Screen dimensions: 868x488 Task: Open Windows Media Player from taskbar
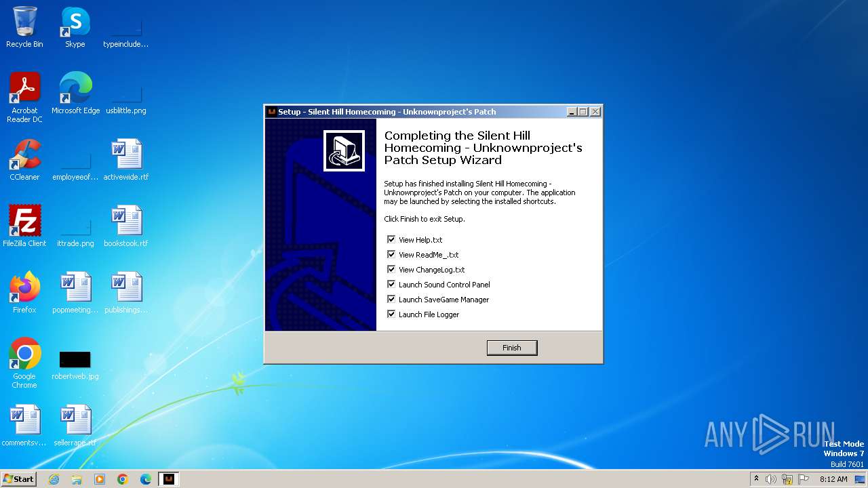[x=100, y=479]
